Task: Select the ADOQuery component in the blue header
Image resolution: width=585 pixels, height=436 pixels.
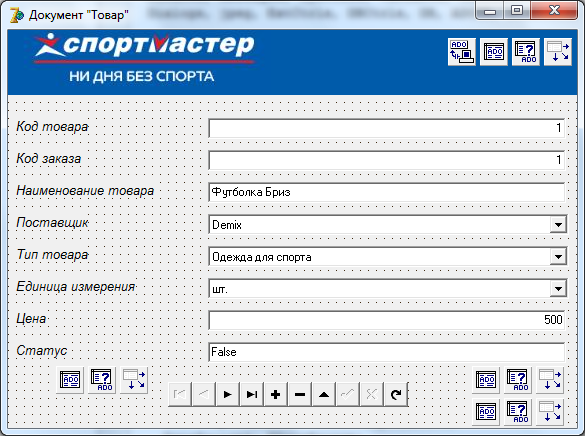Action: 526,52
